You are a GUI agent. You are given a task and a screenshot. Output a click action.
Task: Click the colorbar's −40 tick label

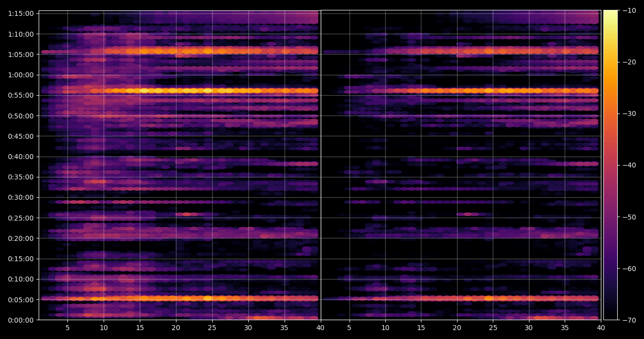coord(629,165)
